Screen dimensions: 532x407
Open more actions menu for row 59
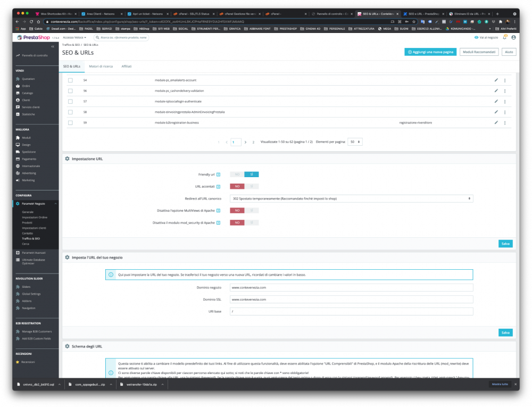coord(505,123)
